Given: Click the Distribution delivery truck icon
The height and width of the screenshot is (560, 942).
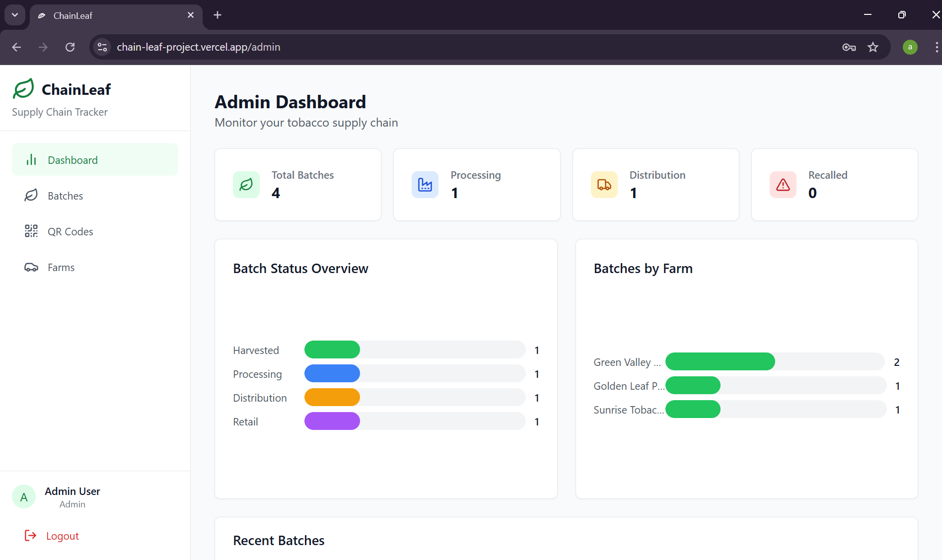Looking at the screenshot, I should (x=604, y=184).
